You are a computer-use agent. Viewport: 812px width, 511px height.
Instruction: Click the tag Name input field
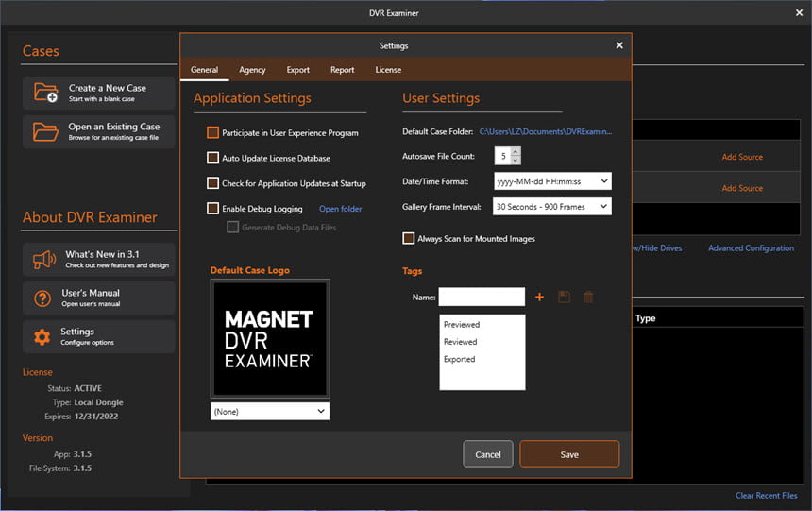(482, 297)
